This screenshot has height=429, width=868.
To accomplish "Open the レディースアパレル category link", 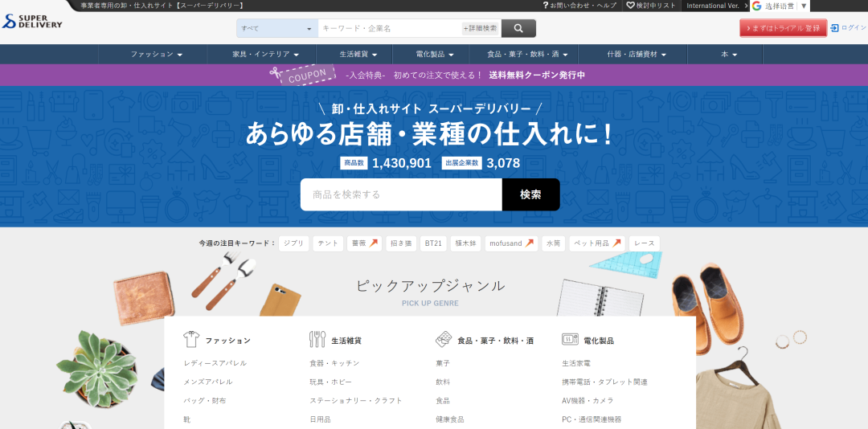I will 215,363.
